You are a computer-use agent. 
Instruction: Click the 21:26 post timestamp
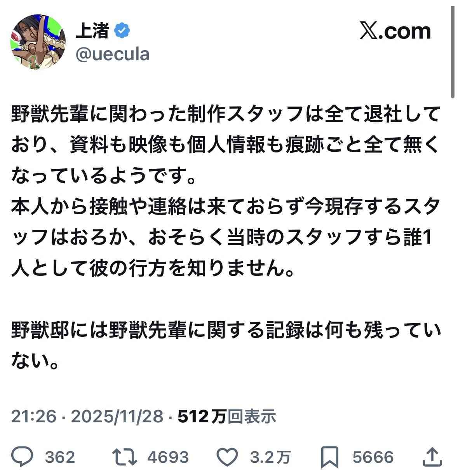35,416
